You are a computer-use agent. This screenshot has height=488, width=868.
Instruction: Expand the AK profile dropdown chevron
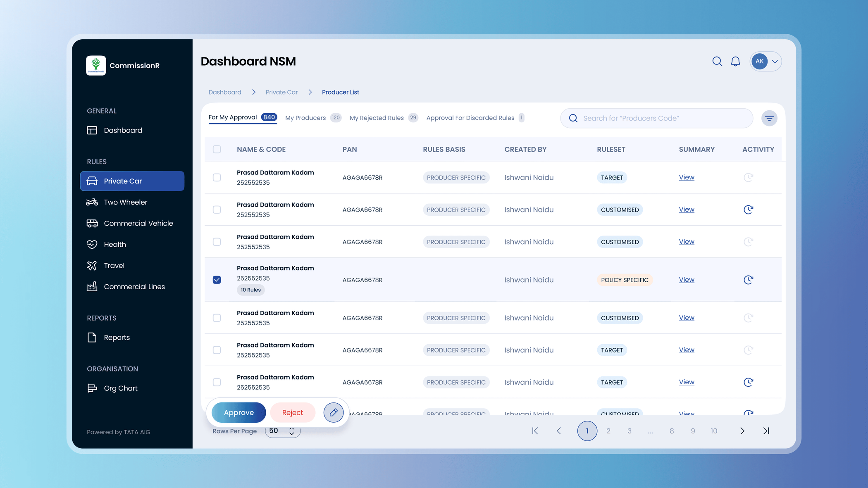coord(775,62)
